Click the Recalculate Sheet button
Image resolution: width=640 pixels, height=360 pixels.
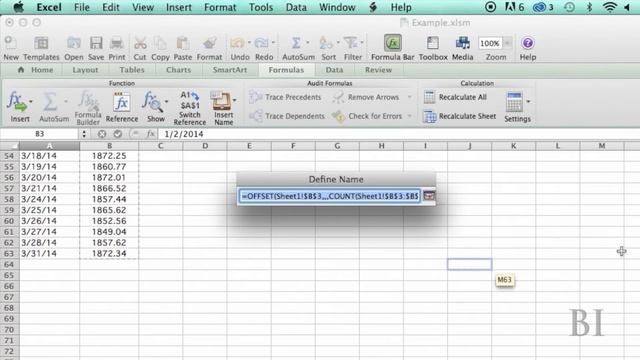(459, 116)
